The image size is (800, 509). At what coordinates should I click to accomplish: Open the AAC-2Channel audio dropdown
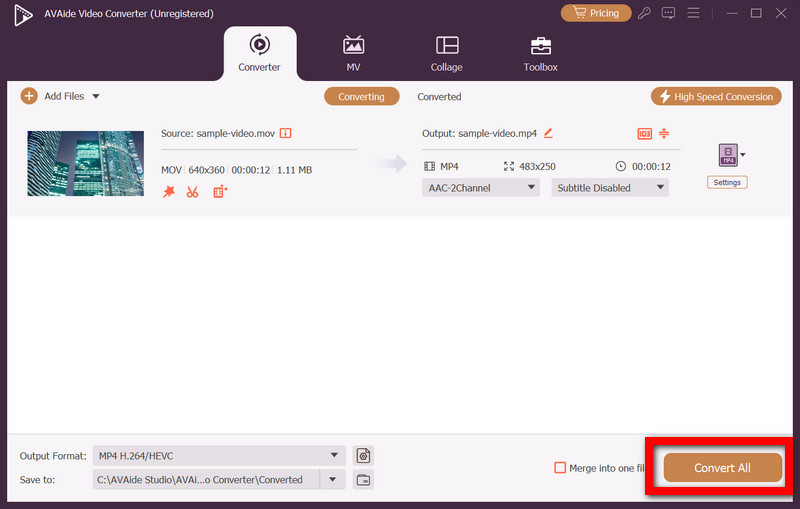pyautogui.click(x=481, y=188)
